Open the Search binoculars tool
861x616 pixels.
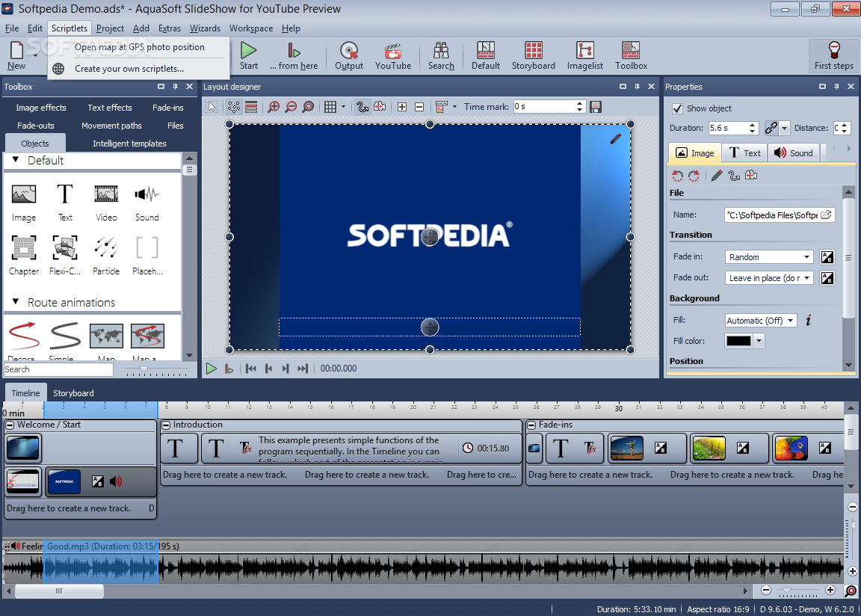[441, 55]
